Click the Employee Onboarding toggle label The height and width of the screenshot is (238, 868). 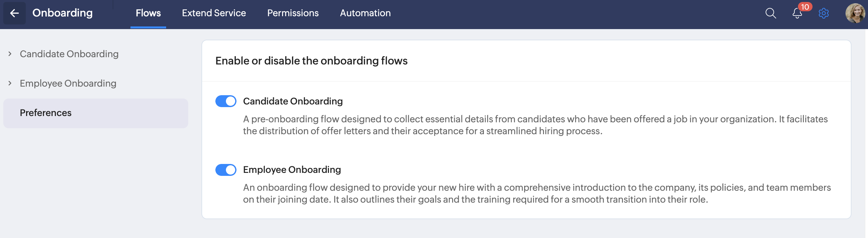click(292, 170)
